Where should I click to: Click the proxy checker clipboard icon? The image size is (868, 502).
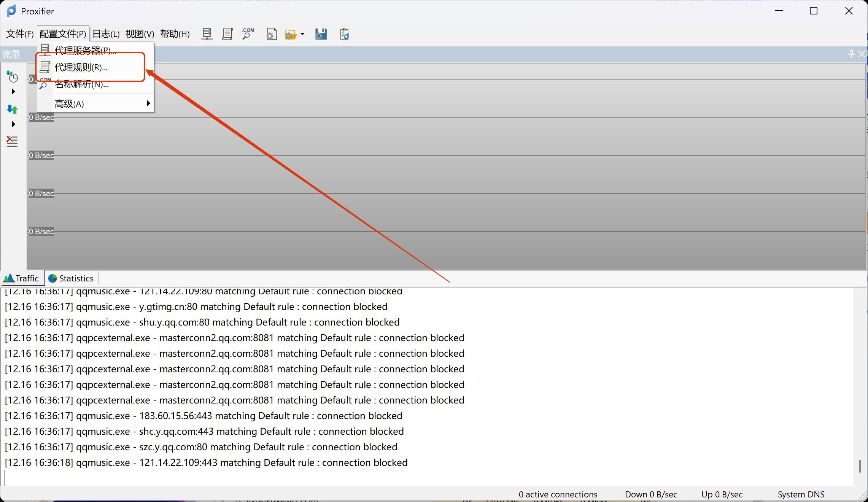point(345,34)
